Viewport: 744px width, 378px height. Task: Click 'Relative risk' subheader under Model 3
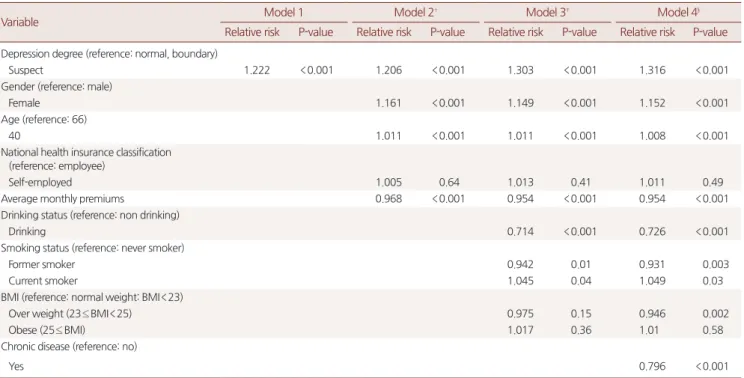pos(516,32)
